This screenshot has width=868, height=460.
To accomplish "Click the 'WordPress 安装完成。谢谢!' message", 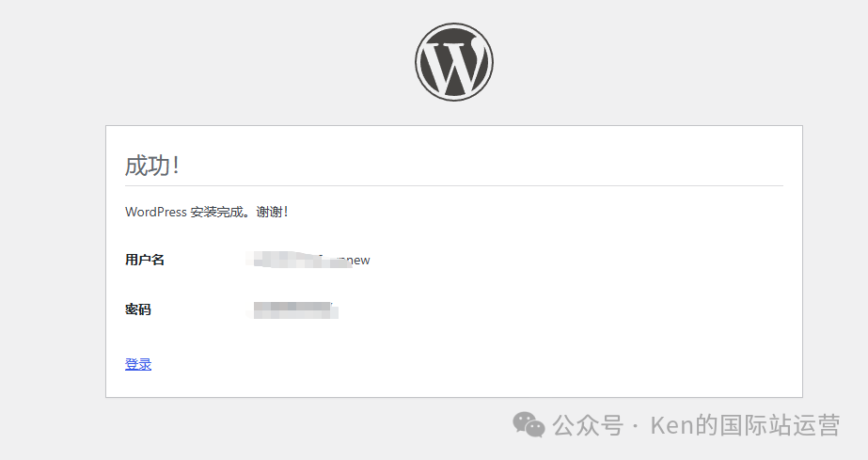I will click(x=207, y=212).
